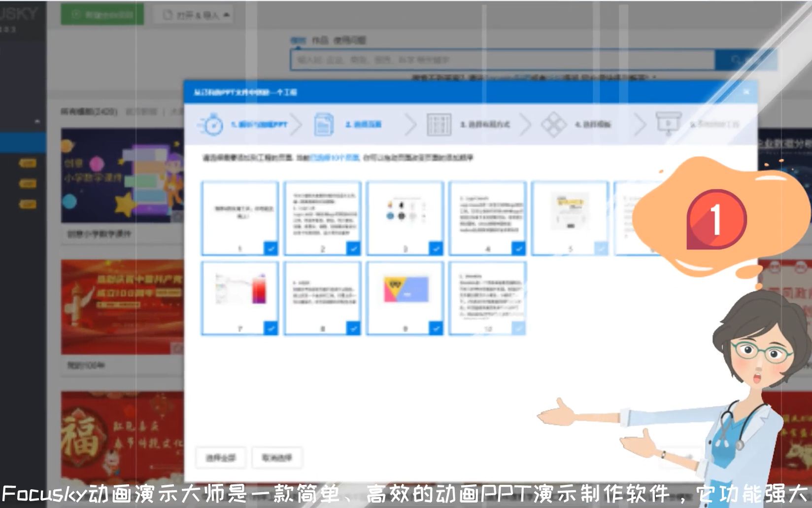The width and height of the screenshot is (812, 508).
Task: Go to step 3 label for choosing layout
Action: point(485,124)
